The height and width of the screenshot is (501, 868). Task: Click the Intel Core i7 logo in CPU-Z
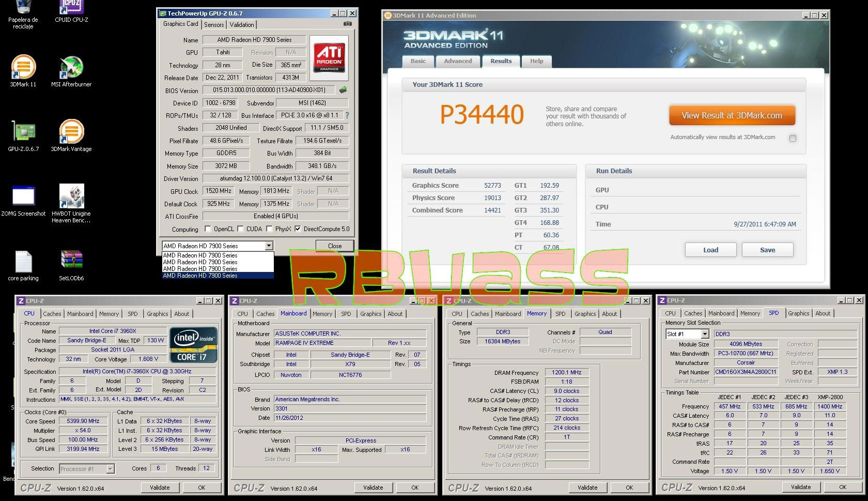pyautogui.click(x=193, y=345)
